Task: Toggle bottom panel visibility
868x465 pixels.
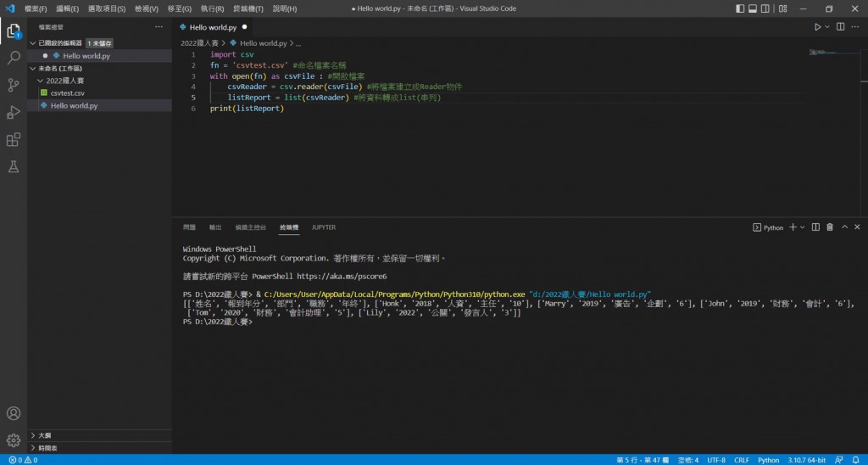Action: [x=753, y=8]
